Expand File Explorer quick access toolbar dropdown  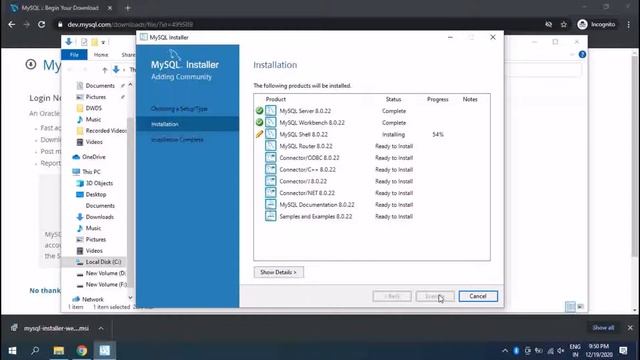[x=103, y=42]
